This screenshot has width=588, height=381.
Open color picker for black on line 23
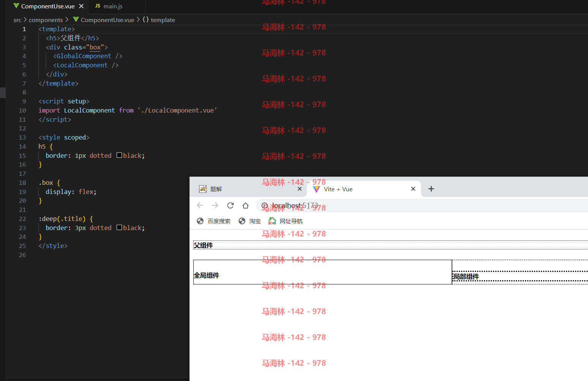(119, 227)
